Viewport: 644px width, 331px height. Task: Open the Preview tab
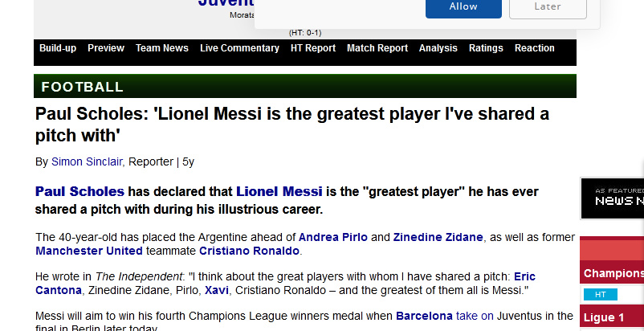106,48
